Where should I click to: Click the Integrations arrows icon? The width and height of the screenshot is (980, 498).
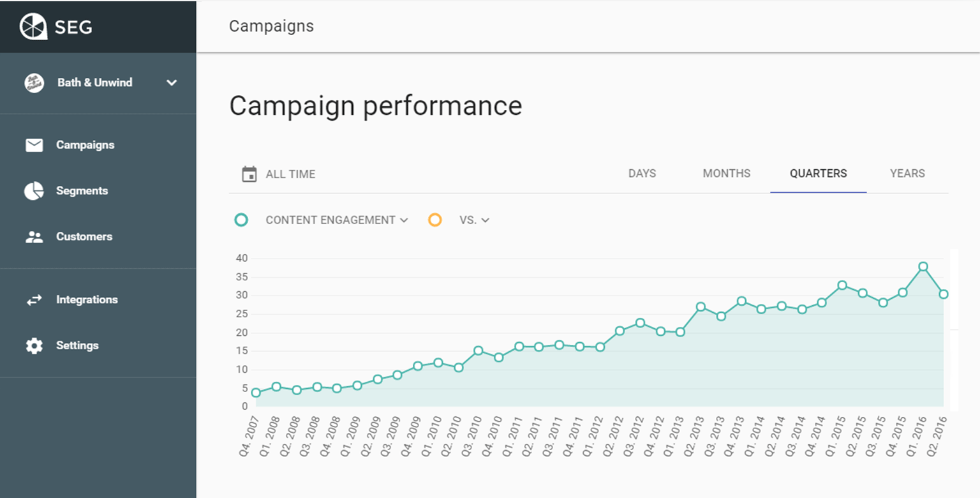[x=34, y=300]
